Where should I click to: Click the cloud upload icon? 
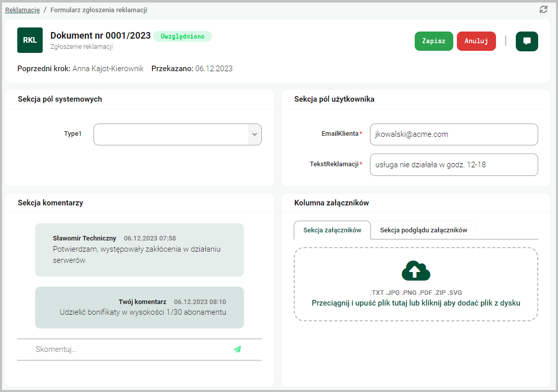416,272
